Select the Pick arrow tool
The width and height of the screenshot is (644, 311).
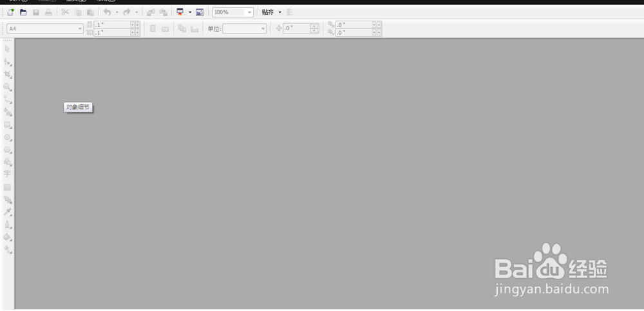[x=7, y=50]
